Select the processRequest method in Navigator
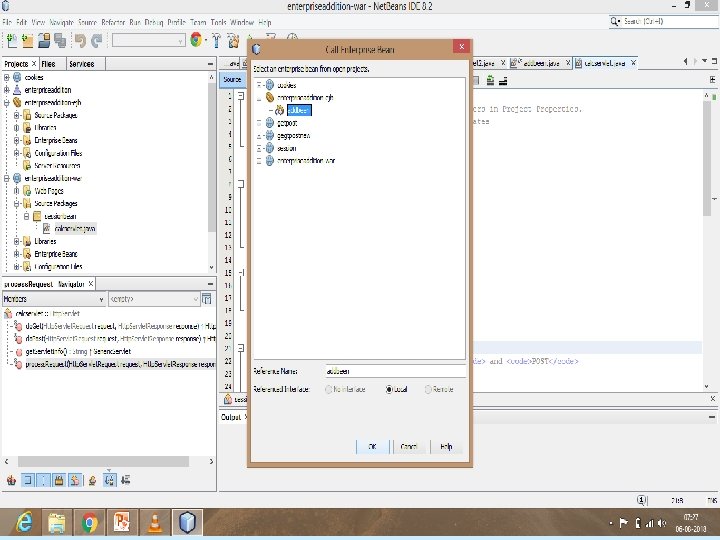This screenshot has height=540, width=720. (x=120, y=364)
